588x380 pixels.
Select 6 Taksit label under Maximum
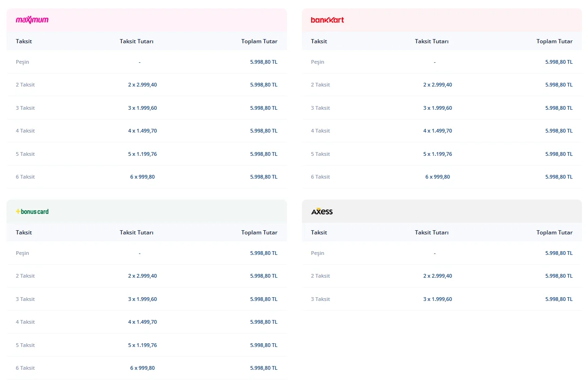point(25,177)
